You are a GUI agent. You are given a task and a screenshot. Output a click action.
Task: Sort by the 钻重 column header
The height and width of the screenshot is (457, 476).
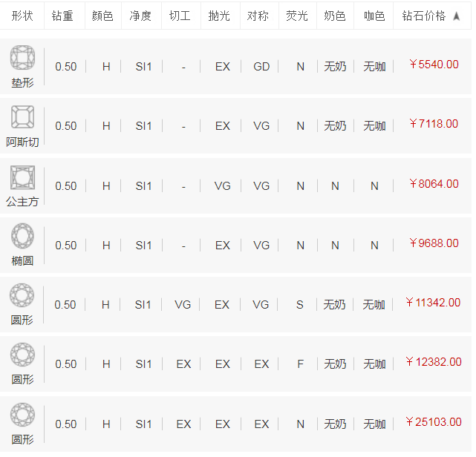tap(63, 16)
